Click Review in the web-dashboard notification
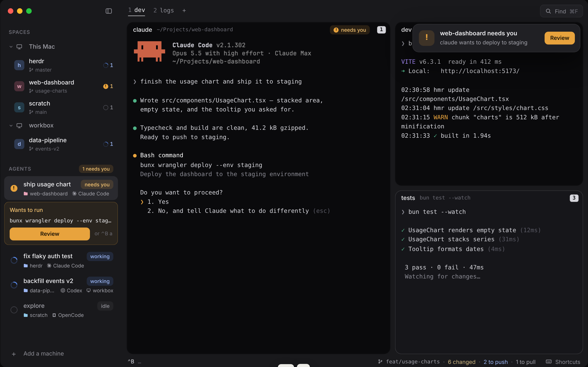 click(x=559, y=38)
